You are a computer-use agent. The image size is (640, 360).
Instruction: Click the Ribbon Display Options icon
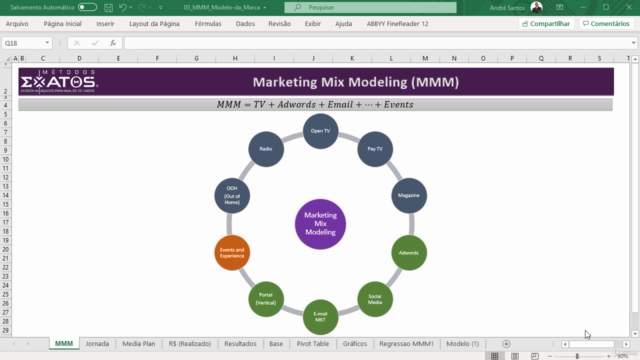[x=560, y=7]
